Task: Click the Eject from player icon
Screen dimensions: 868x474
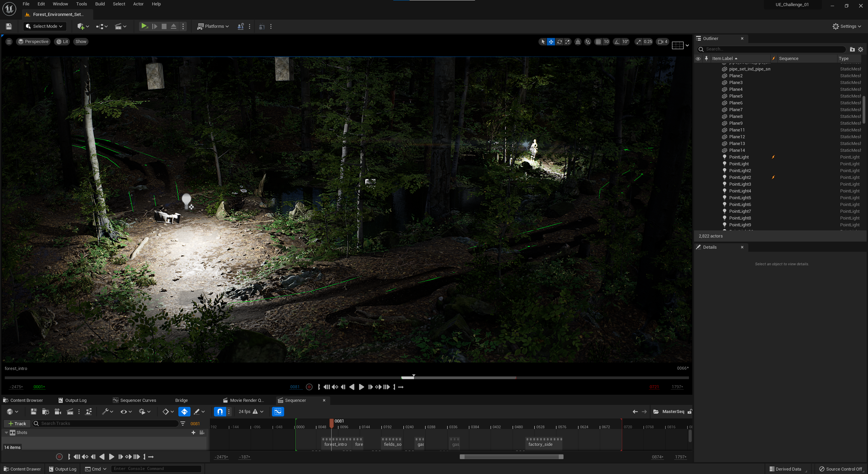Action: pyautogui.click(x=174, y=26)
